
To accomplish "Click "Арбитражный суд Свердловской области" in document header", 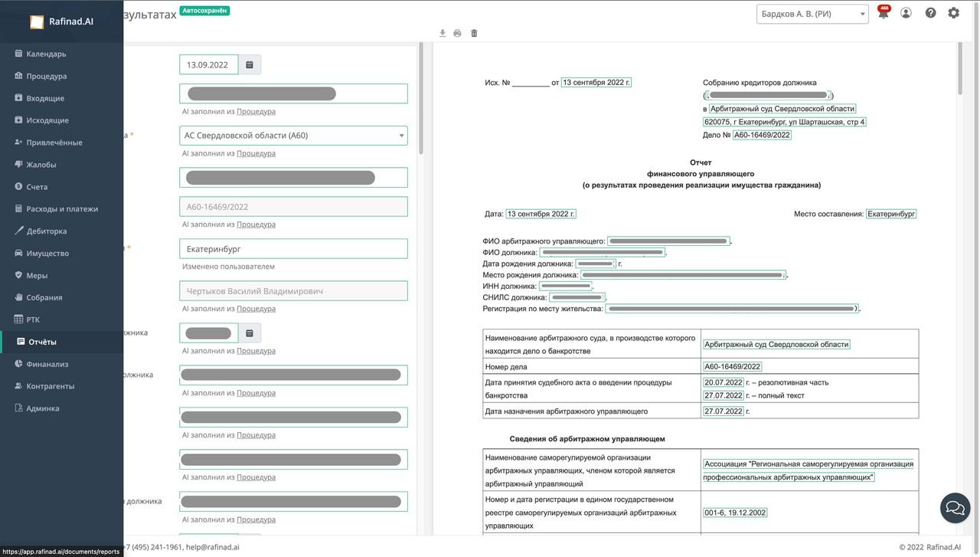I will point(782,109).
